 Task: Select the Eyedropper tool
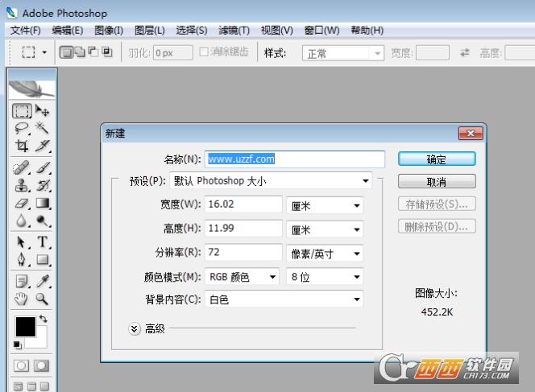click(43, 281)
